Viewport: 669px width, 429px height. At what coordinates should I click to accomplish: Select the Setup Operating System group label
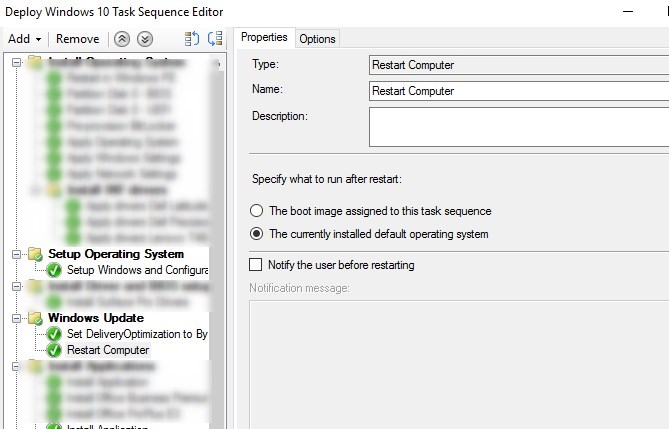pyautogui.click(x=116, y=254)
